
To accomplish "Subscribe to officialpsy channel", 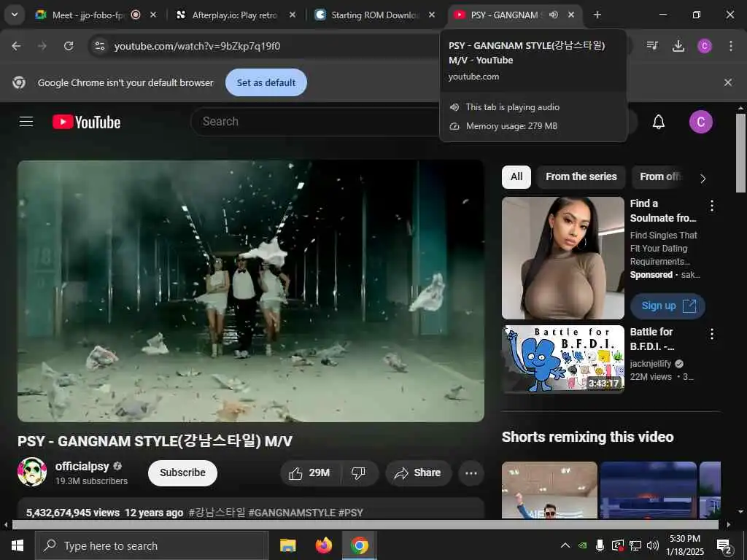I will tap(182, 472).
